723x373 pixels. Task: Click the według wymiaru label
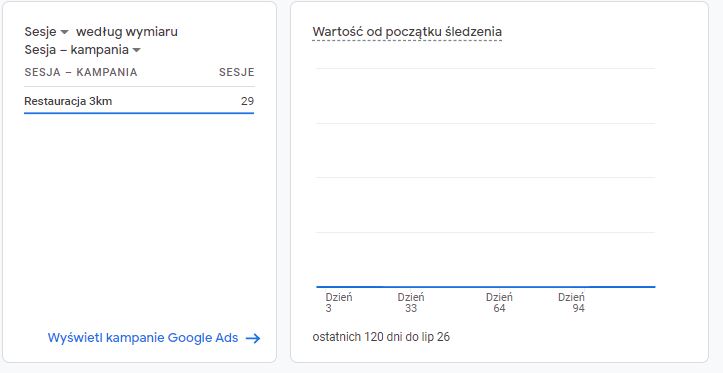point(127,32)
